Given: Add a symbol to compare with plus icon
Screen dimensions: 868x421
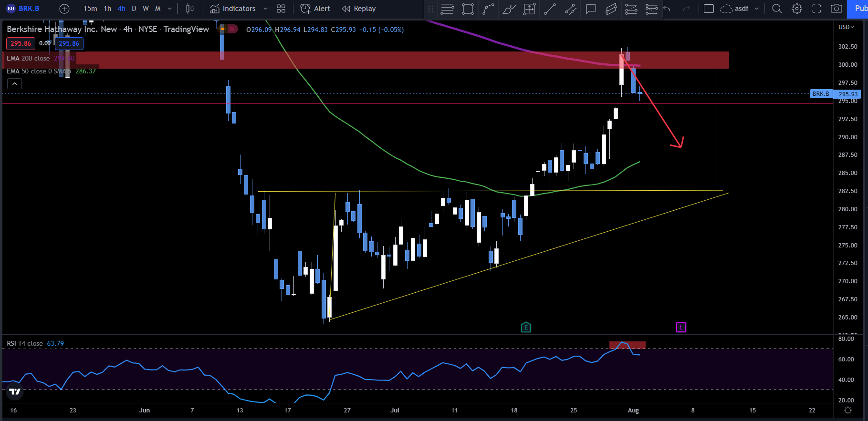Looking at the screenshot, I should click(x=64, y=9).
